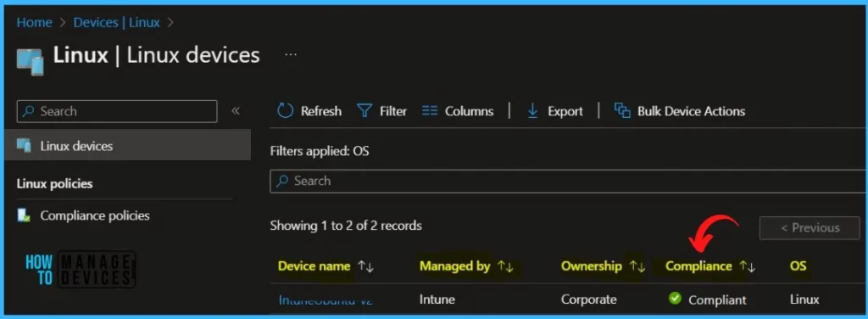
Task: Collapse sidebar with double chevron
Action: tap(236, 111)
